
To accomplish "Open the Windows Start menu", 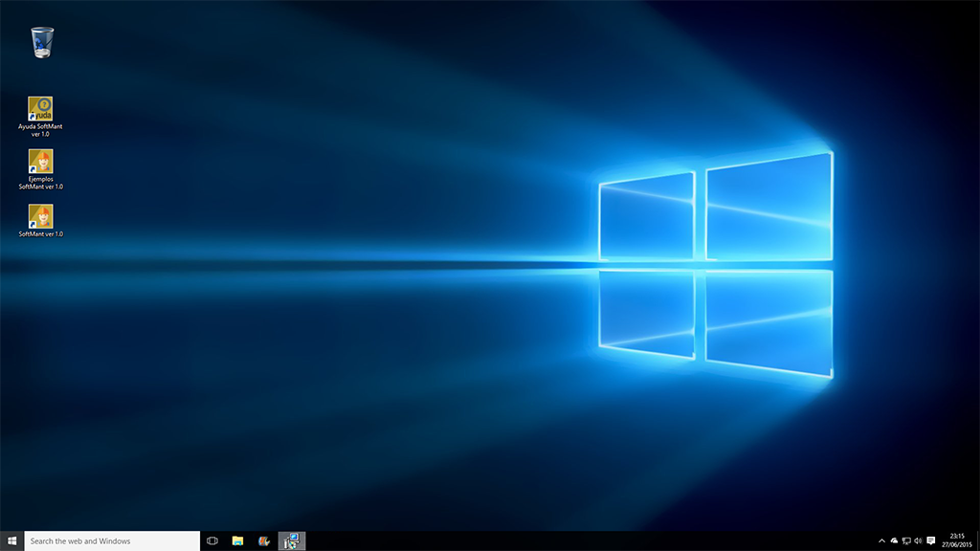I will pos(11,540).
